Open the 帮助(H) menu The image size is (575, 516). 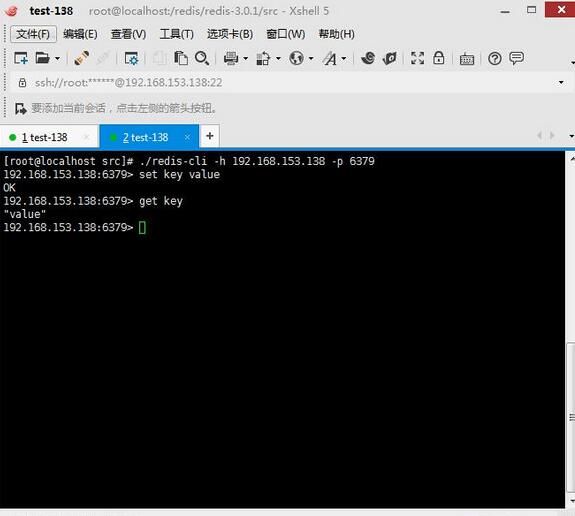(x=337, y=34)
